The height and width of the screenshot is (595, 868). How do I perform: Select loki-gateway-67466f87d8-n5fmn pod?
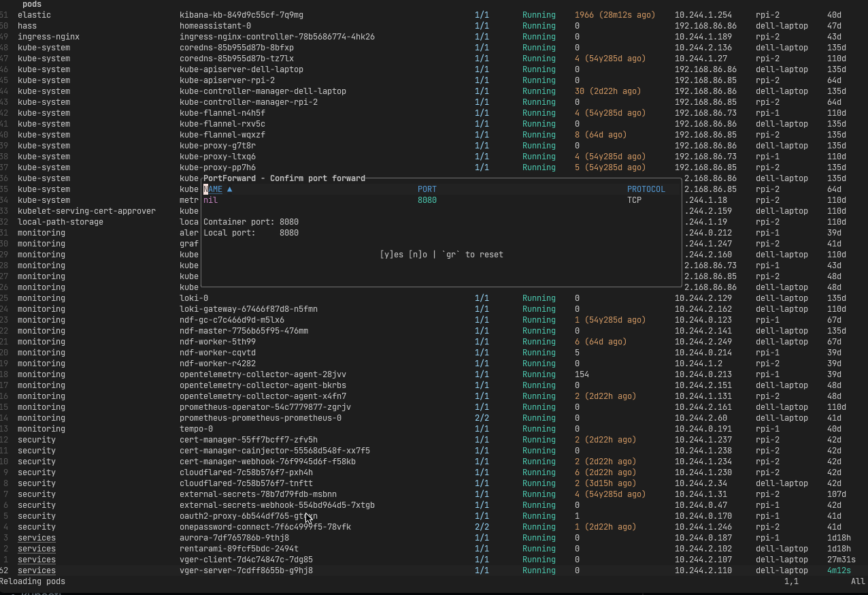tap(248, 309)
